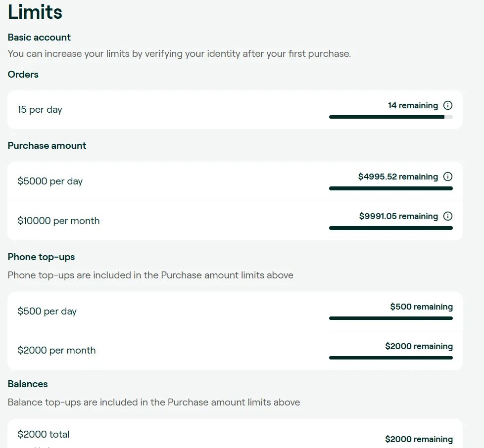Click the Basic account label
The width and height of the screenshot is (484, 448).
pyautogui.click(x=39, y=37)
